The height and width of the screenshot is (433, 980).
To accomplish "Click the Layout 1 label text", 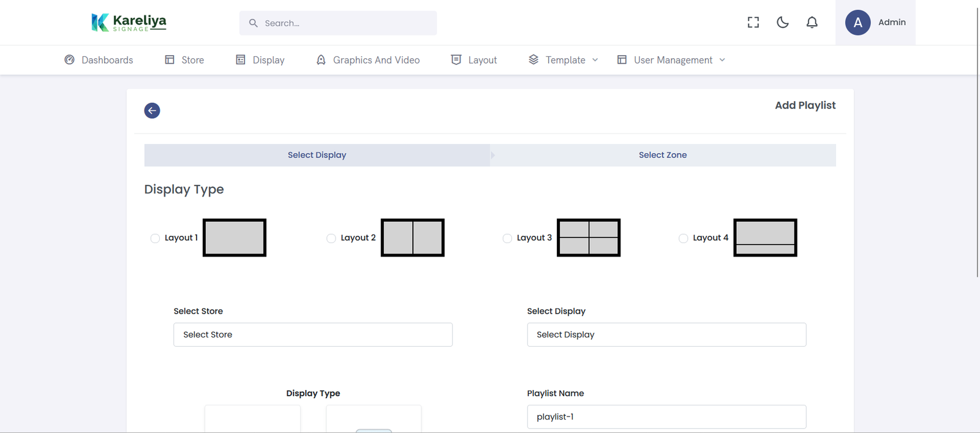I will tap(181, 238).
